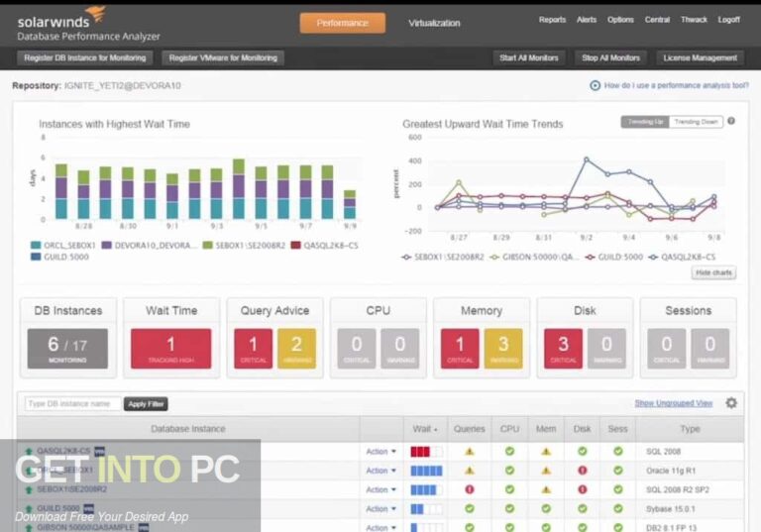
Task: Open License Management
Action: 700,57
